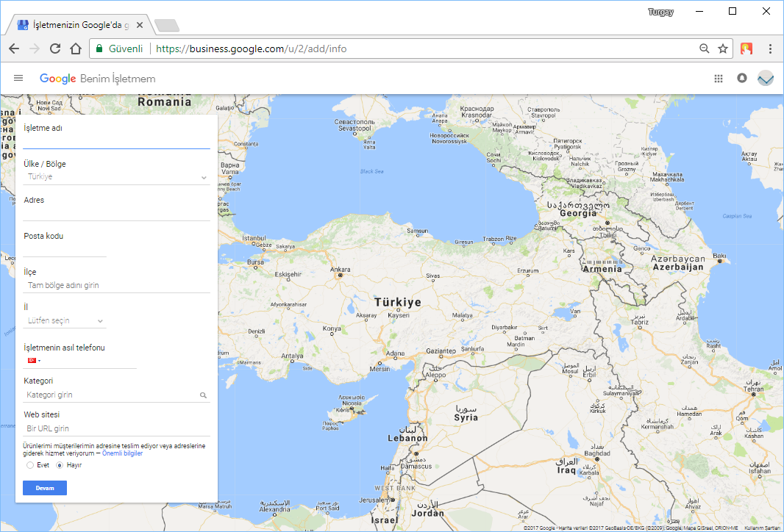Open Chrome three-dot menu

[x=770, y=48]
